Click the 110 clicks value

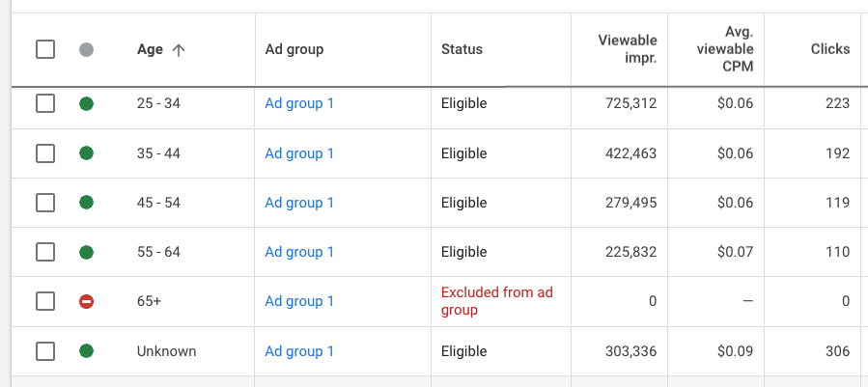(837, 252)
